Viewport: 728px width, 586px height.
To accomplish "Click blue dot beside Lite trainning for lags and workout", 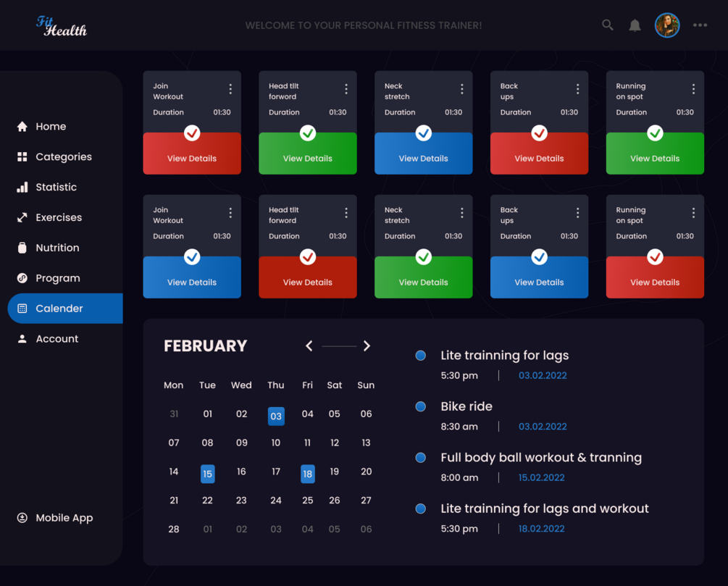I will (x=421, y=509).
